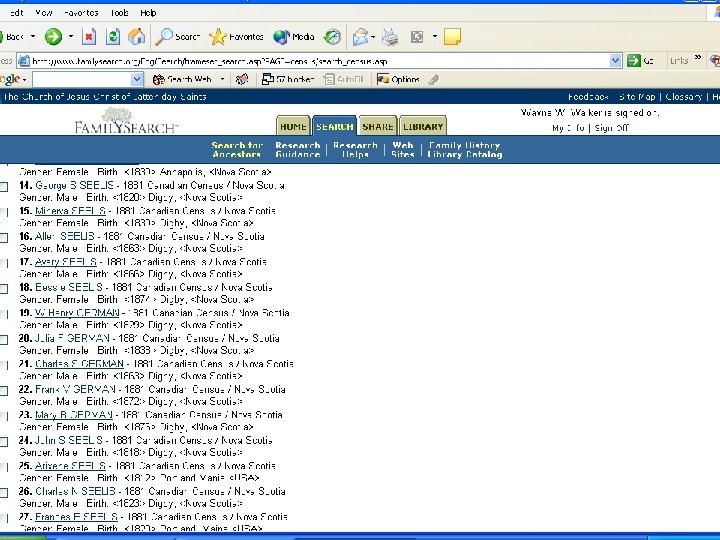Click the Google toolbar Search Web button
720x540 pixels.
(182, 79)
